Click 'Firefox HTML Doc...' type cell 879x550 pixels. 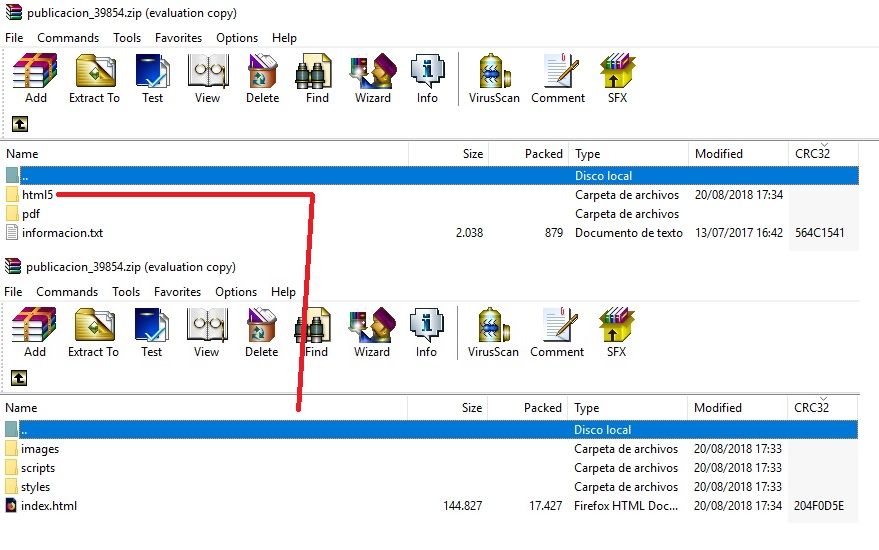tap(626, 506)
